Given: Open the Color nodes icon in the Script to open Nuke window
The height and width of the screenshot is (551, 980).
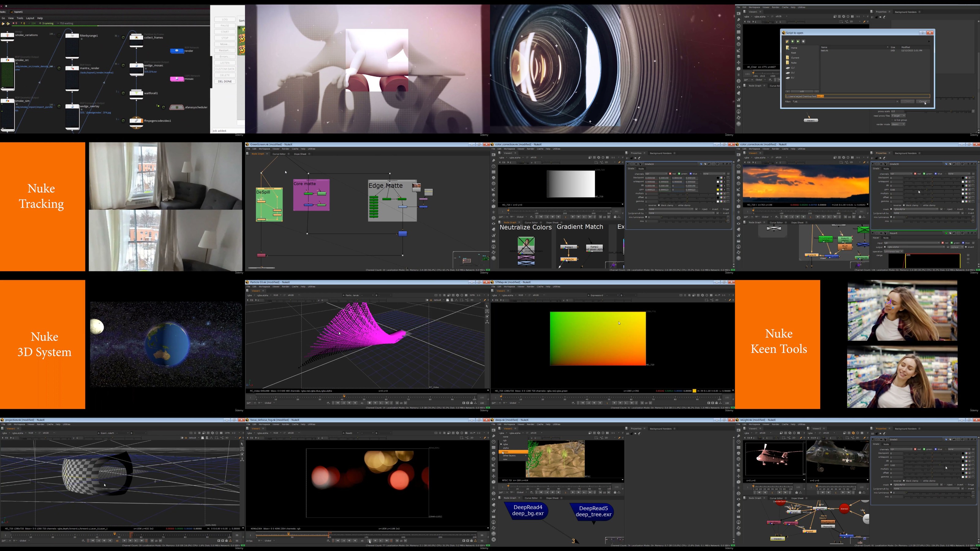Looking at the screenshot, I should pos(738,38).
